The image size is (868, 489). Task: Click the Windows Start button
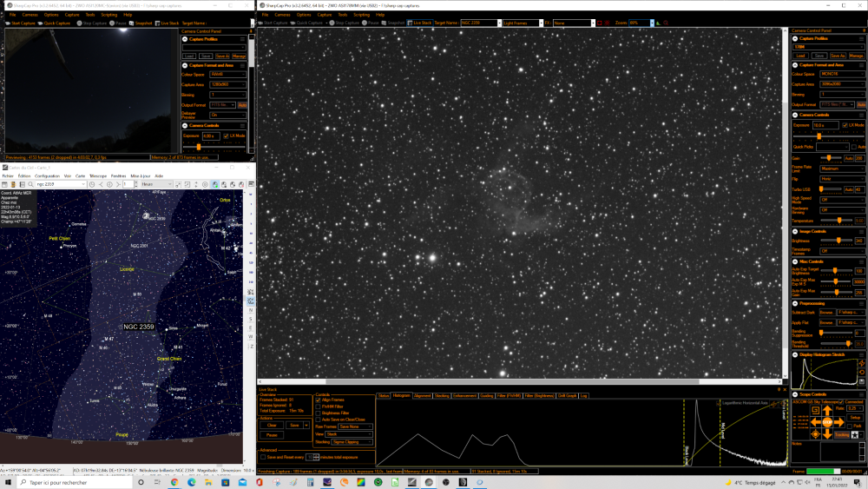[8, 482]
